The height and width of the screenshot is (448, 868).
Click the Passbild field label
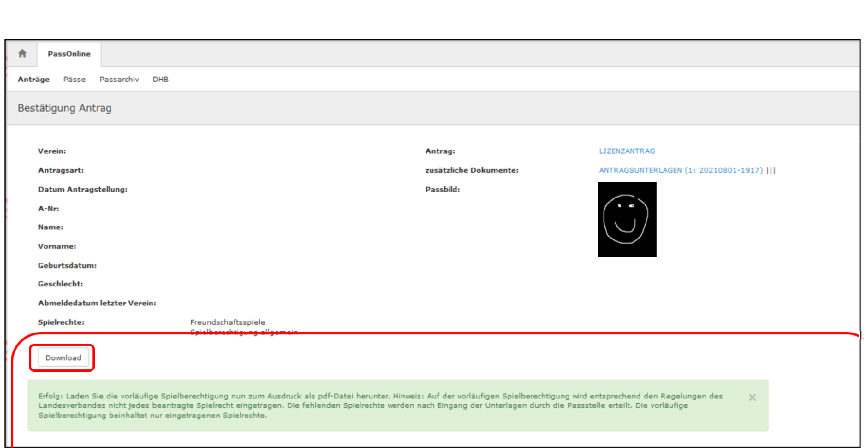coord(442,189)
